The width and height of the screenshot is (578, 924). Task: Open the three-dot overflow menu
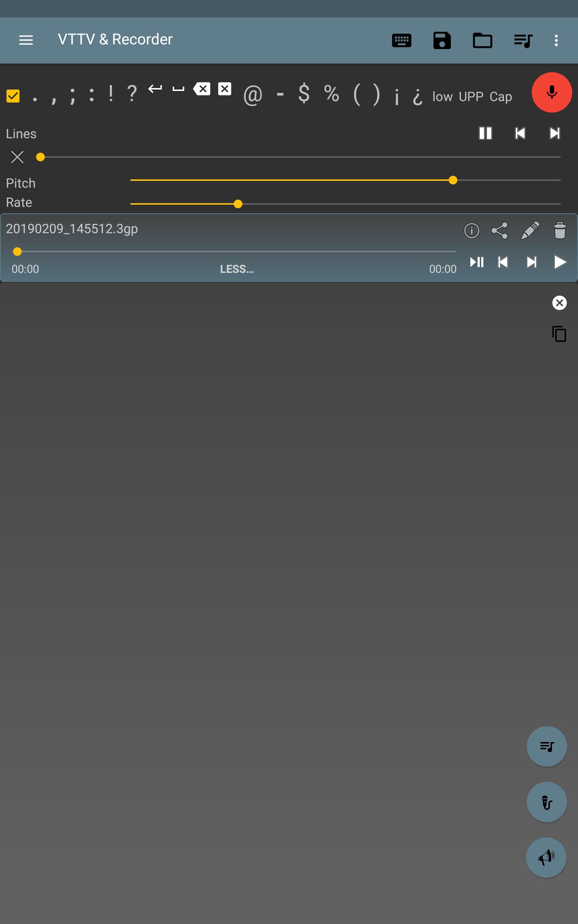click(x=556, y=40)
